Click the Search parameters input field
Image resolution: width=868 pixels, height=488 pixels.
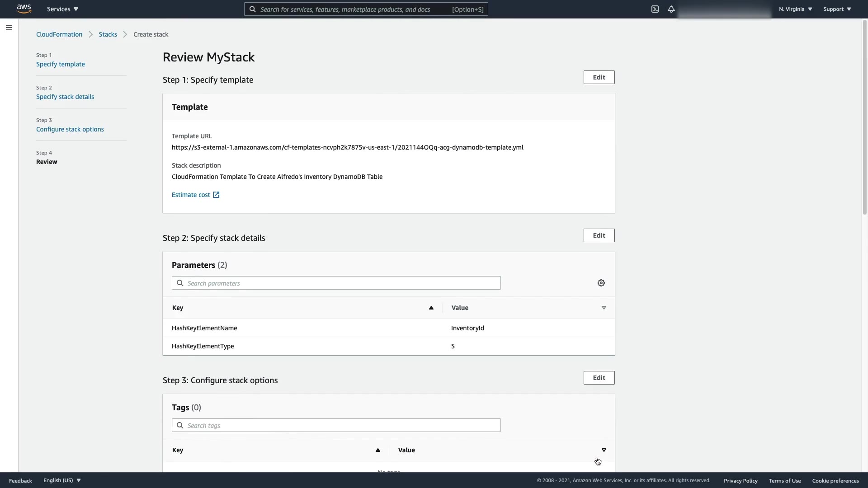coord(336,283)
